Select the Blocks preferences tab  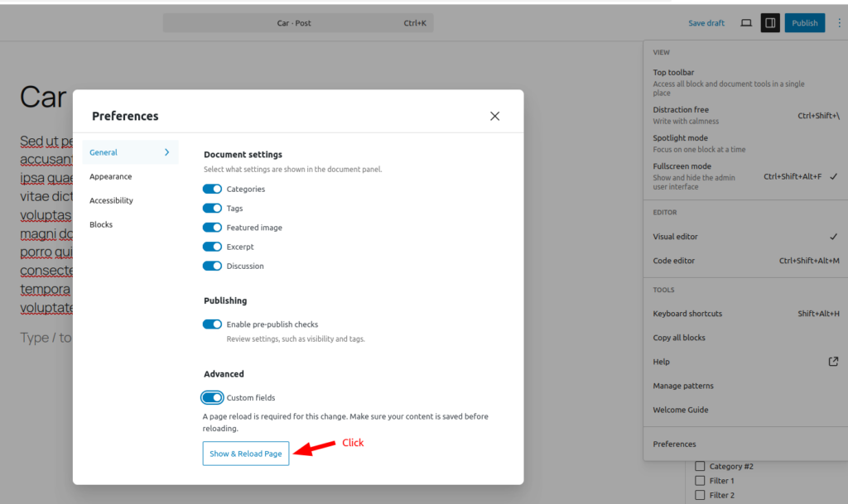[x=101, y=224]
